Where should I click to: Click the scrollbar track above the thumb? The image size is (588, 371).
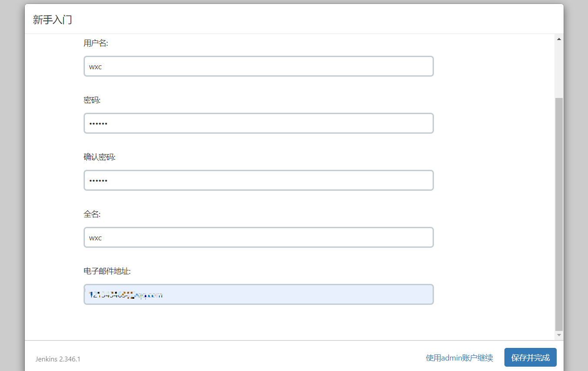click(559, 70)
